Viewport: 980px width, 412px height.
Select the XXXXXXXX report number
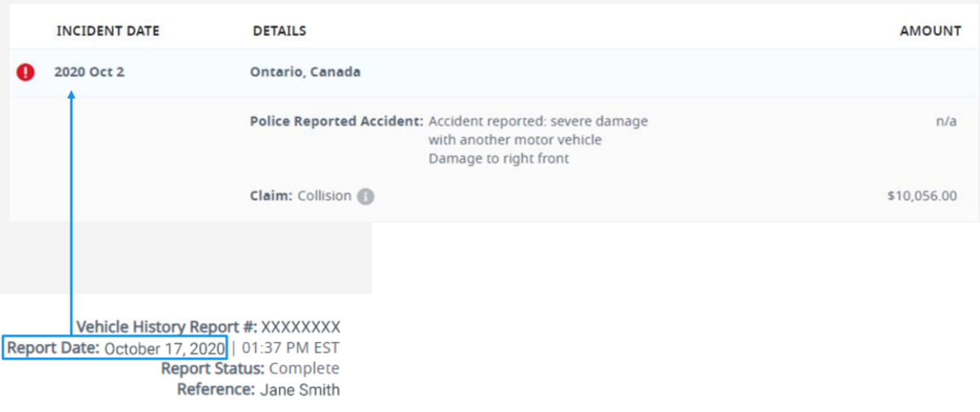[301, 327]
